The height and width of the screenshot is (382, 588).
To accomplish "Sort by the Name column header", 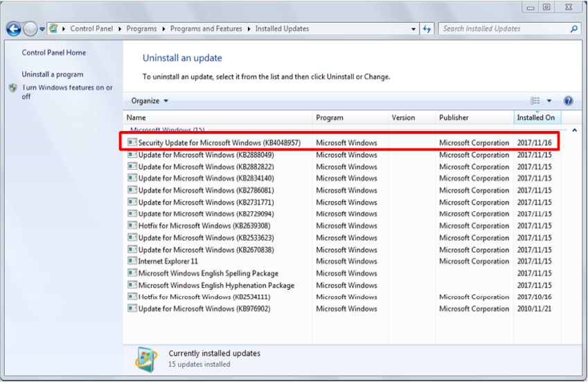I will [x=217, y=117].
